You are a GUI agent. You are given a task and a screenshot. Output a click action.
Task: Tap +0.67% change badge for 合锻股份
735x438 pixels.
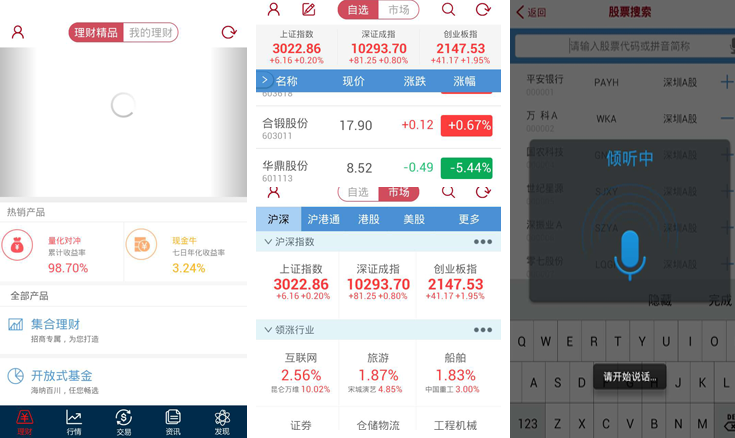coord(466,126)
